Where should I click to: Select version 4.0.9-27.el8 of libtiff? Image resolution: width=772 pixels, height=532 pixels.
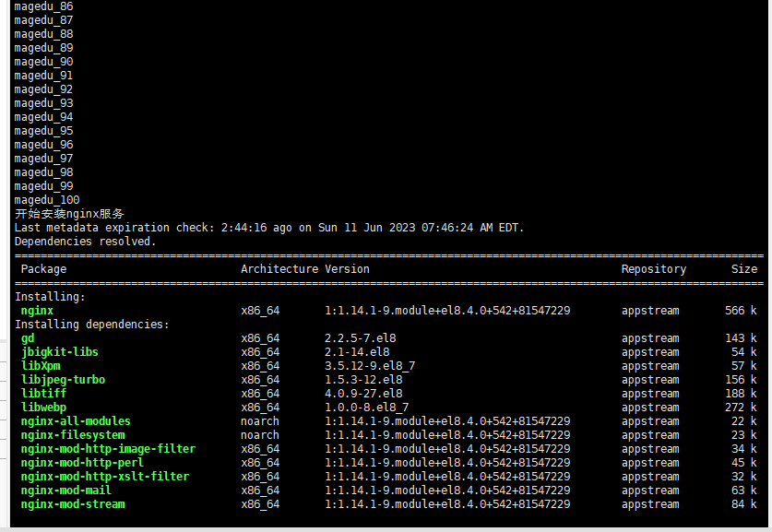coord(363,393)
